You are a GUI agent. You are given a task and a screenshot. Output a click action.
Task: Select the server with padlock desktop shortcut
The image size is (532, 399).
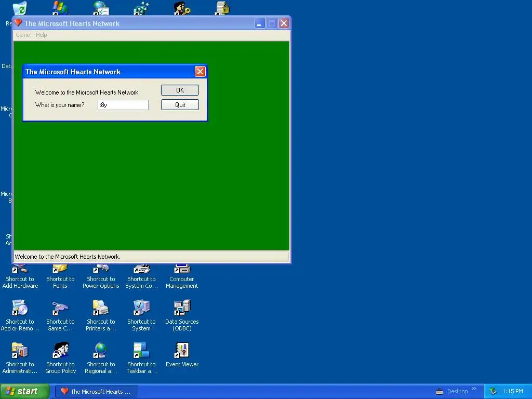click(222, 8)
